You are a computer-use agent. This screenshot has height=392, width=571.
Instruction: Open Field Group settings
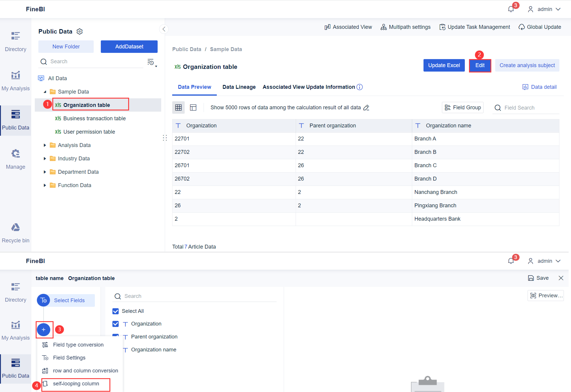463,107
